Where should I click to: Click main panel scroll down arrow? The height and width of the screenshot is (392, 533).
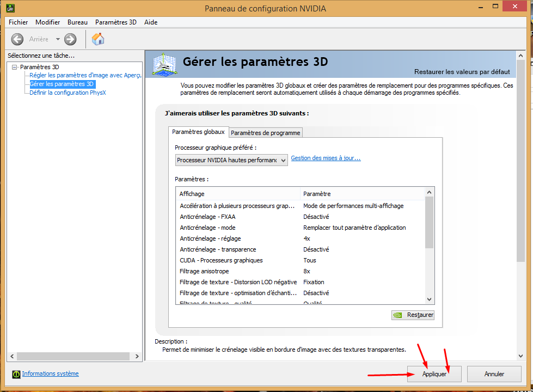coord(521,356)
